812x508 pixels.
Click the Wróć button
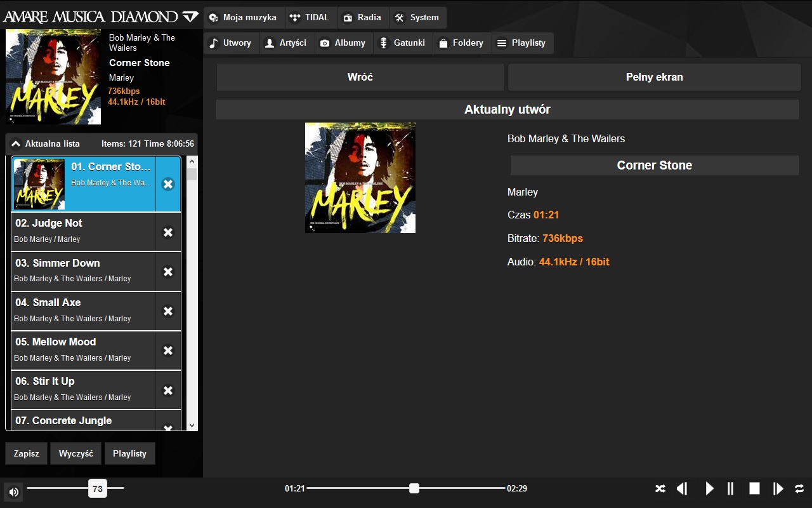tap(360, 77)
